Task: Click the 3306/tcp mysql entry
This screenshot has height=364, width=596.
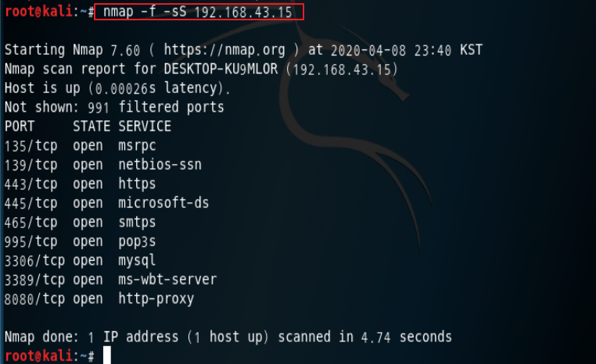Action: tap(81, 261)
